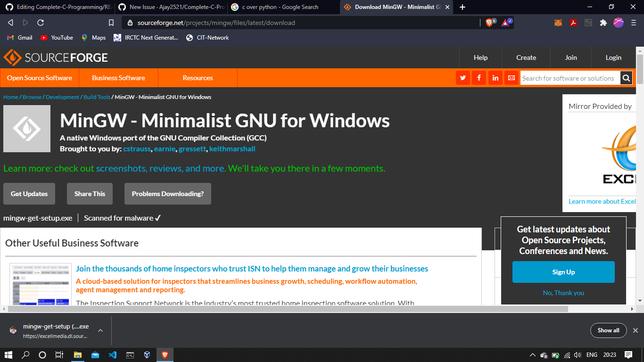Open Resources menu
Viewport: 644px width, 362px height.
tap(198, 78)
